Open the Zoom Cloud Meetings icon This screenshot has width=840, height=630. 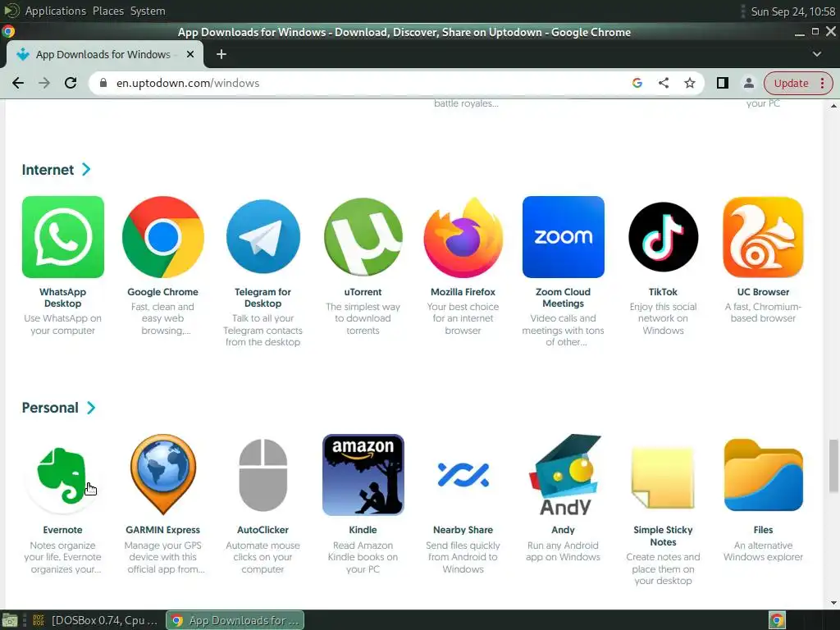click(x=563, y=237)
